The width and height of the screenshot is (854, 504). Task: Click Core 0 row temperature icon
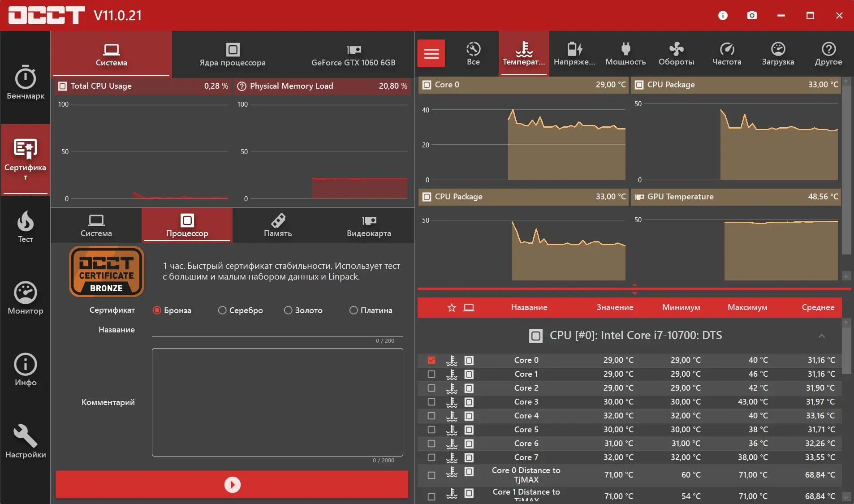point(452,360)
